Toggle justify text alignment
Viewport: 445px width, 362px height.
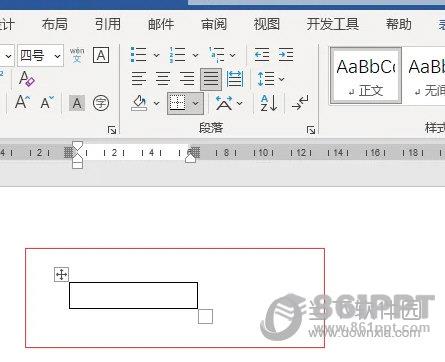[211, 79]
